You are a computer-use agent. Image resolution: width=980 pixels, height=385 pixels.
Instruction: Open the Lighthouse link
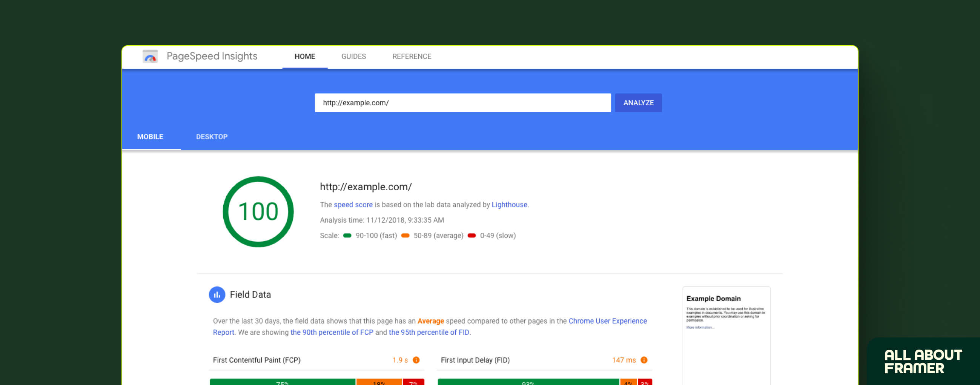(x=509, y=205)
